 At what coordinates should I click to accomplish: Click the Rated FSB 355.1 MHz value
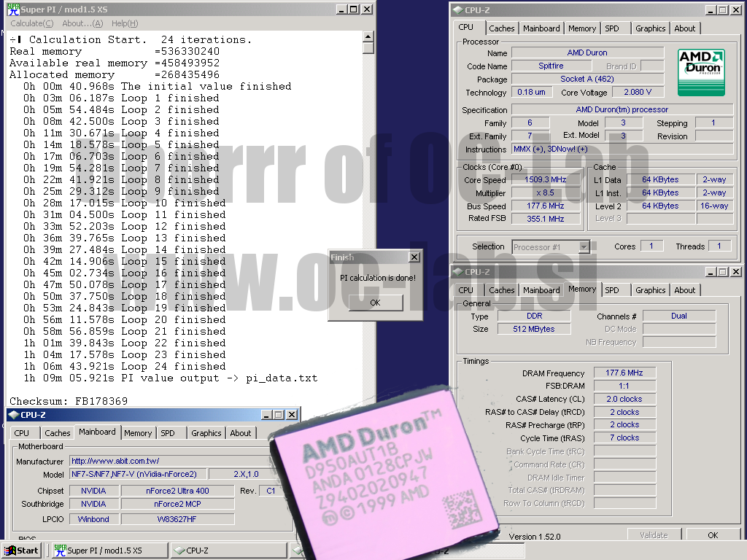pyautogui.click(x=546, y=219)
